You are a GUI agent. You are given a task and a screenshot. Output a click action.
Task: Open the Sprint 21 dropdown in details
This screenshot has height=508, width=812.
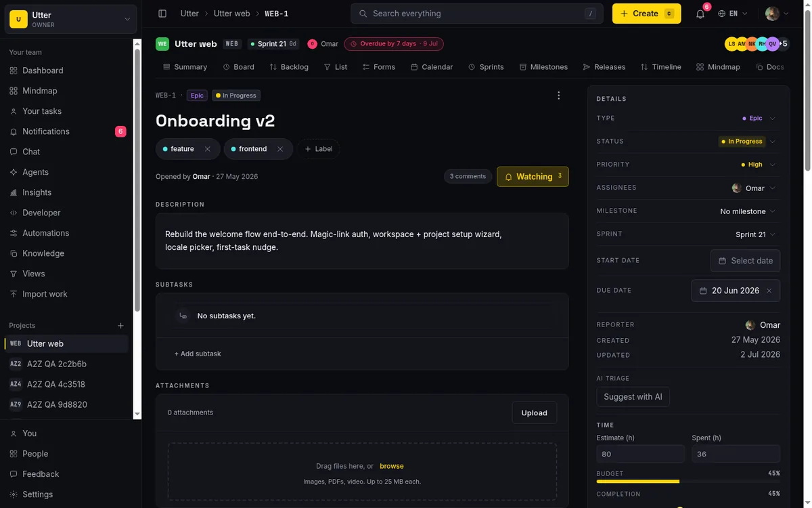point(755,234)
